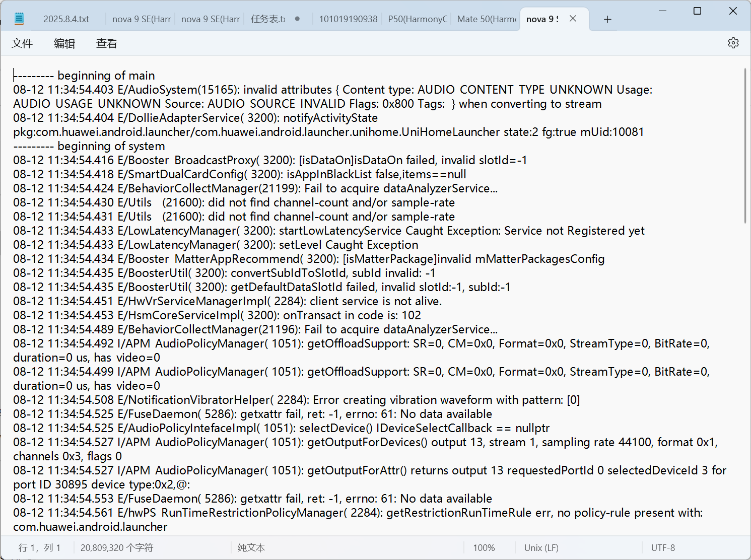Open the 编辑 menu
Screen dimensions: 751x560
(63, 43)
